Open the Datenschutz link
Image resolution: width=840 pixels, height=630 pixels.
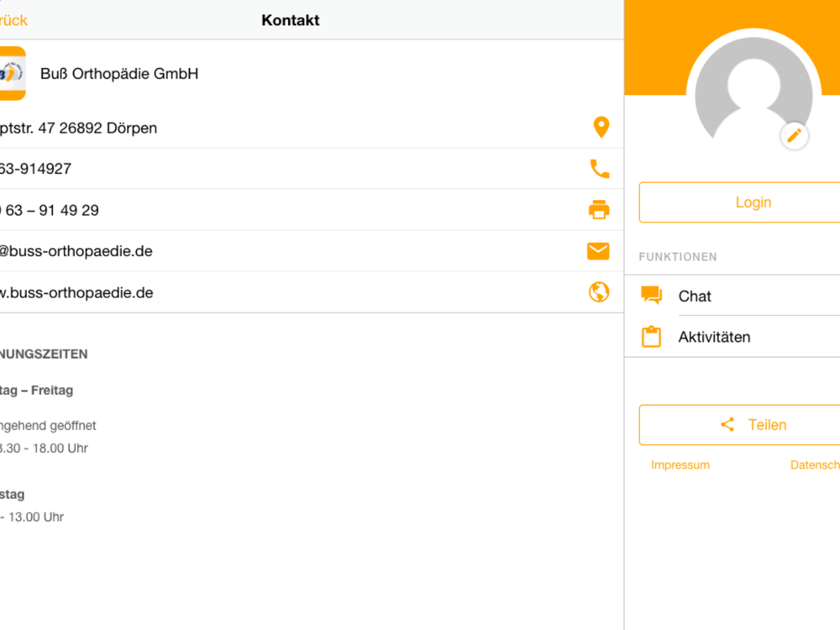click(815, 465)
